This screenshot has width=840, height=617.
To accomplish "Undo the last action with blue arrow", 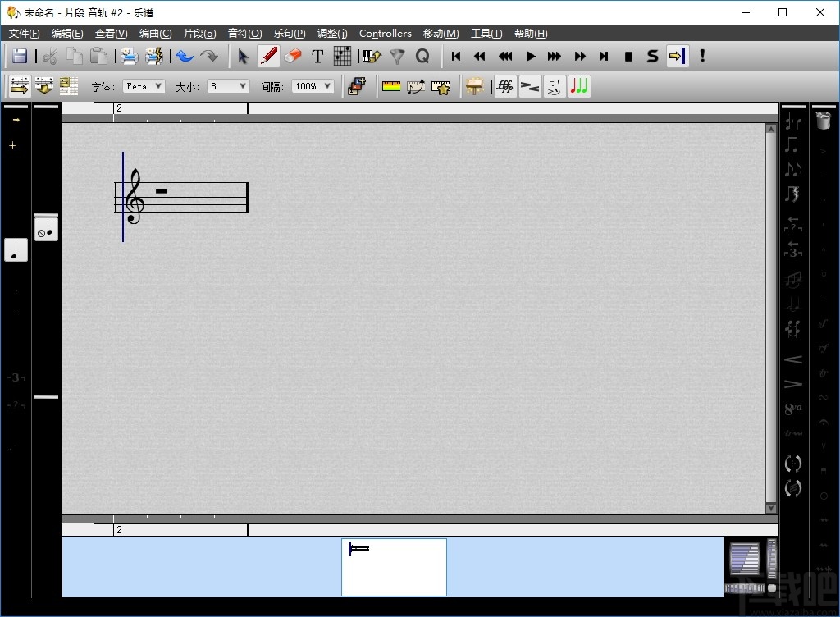I will [x=185, y=56].
